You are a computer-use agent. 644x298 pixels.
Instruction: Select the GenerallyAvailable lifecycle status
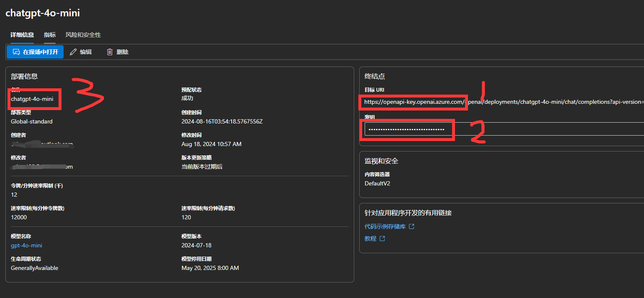[35, 268]
